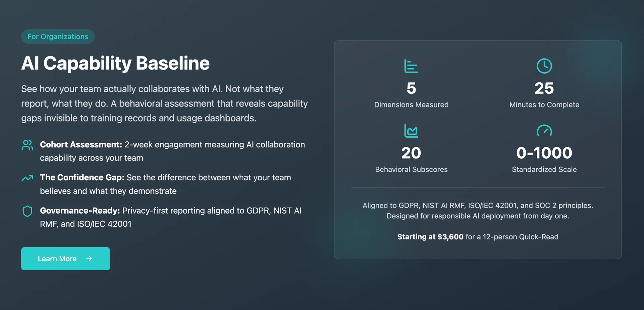
Task: Click the bar chart icon above Dimensions Measured
Action: (411, 66)
